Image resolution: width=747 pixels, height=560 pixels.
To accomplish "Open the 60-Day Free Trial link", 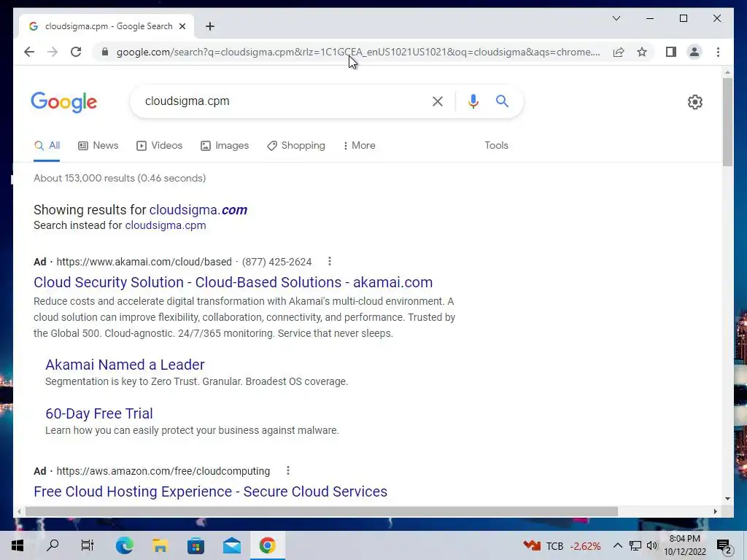I will click(x=99, y=413).
